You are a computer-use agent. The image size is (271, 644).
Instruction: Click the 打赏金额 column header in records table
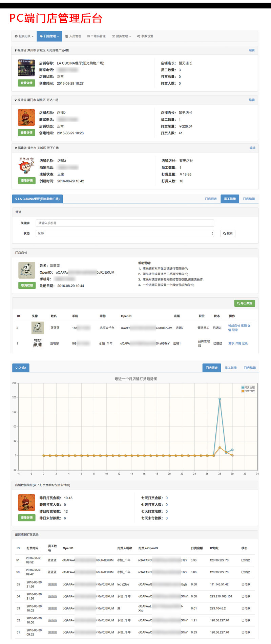point(197,548)
